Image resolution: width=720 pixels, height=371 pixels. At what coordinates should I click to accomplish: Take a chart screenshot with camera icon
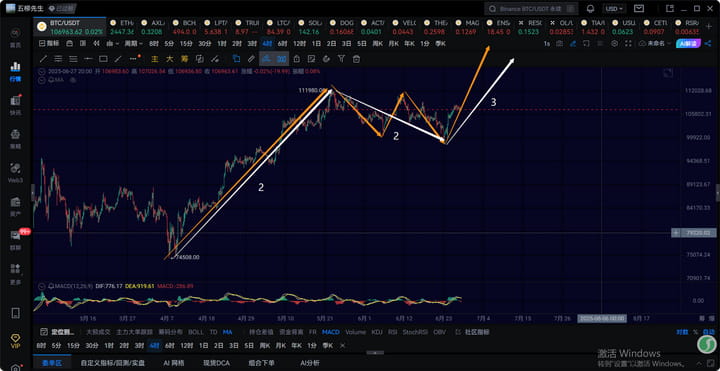(559, 44)
